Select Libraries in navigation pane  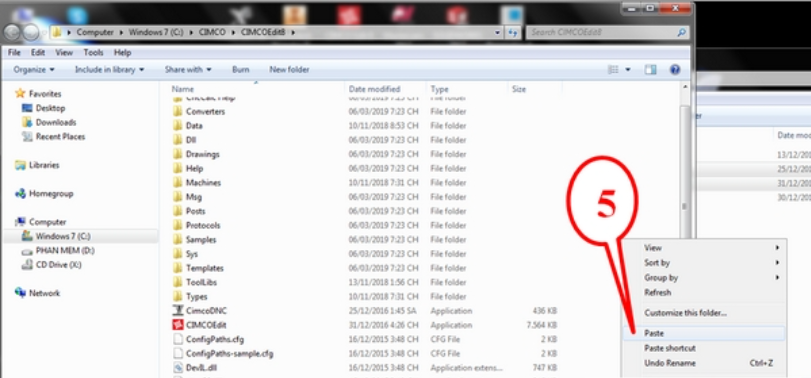(x=37, y=165)
